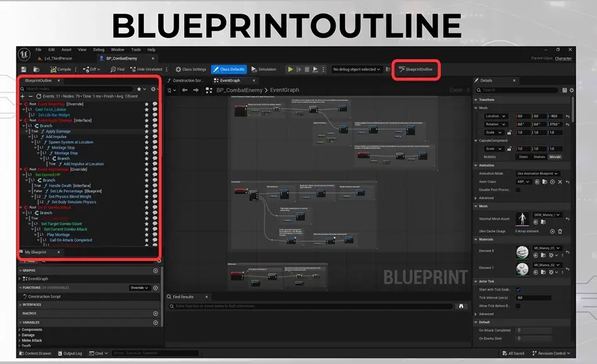Viewport: 597px width, 364px height.
Task: Click the Search nodes field in BlueprintOutline
Action: (76, 89)
